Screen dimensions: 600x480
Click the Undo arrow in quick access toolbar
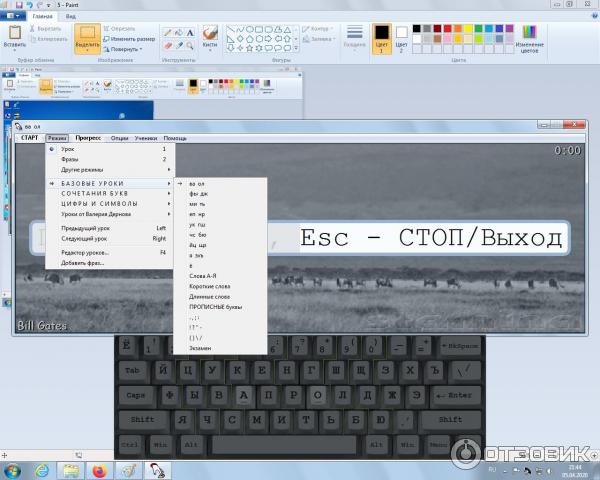tap(29, 5)
